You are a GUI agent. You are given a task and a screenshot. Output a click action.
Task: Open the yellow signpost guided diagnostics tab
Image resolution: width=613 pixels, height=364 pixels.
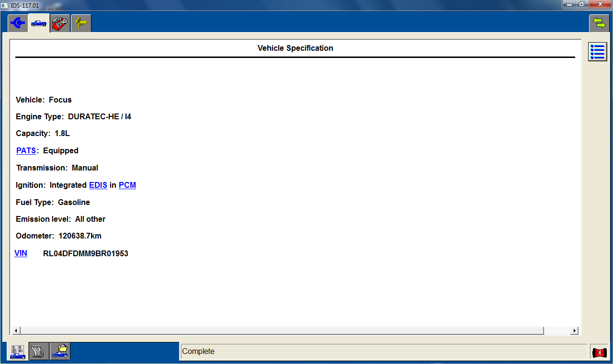(81, 23)
